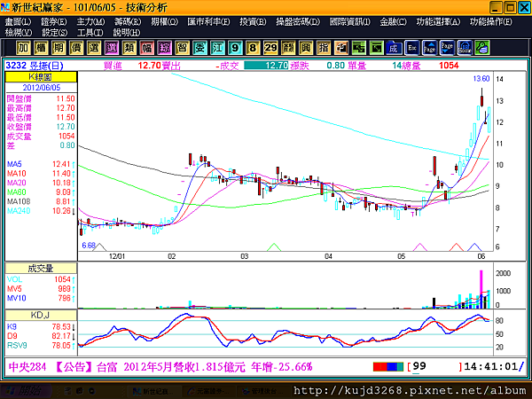Click the 29 toolbar icon
This screenshot has width=532, height=399.
[270, 48]
